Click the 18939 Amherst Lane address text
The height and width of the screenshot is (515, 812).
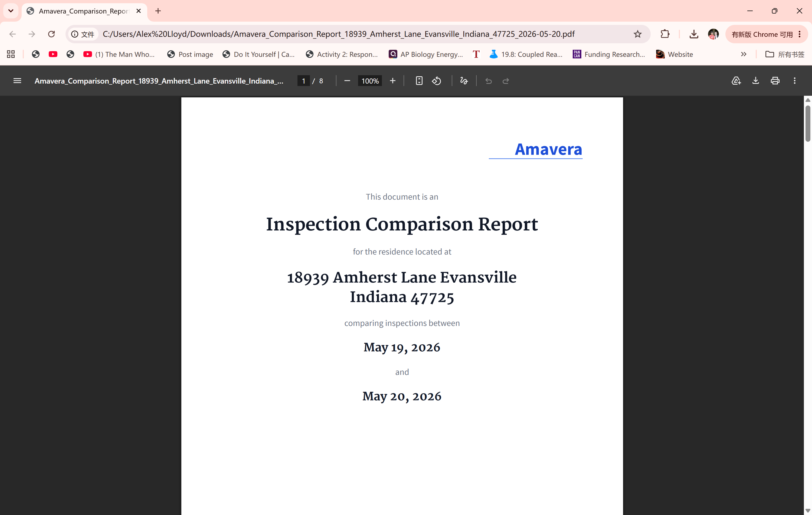click(x=402, y=287)
